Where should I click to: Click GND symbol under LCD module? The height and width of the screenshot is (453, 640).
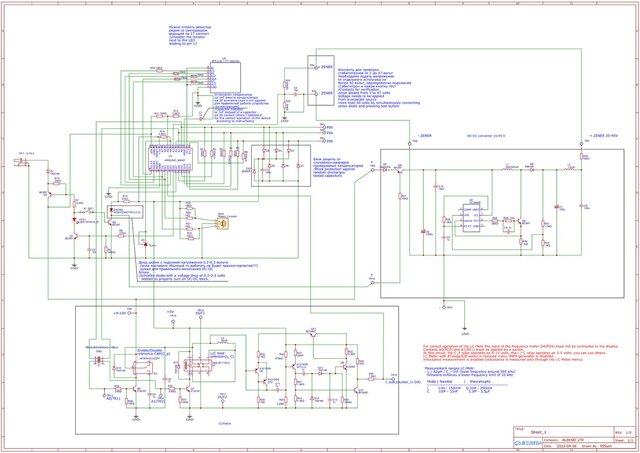point(198,104)
